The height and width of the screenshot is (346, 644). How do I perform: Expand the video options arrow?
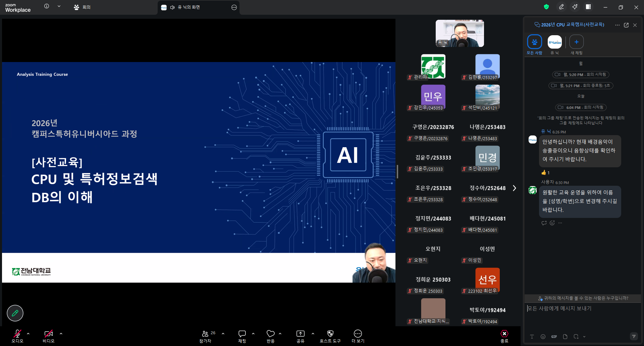point(61,334)
